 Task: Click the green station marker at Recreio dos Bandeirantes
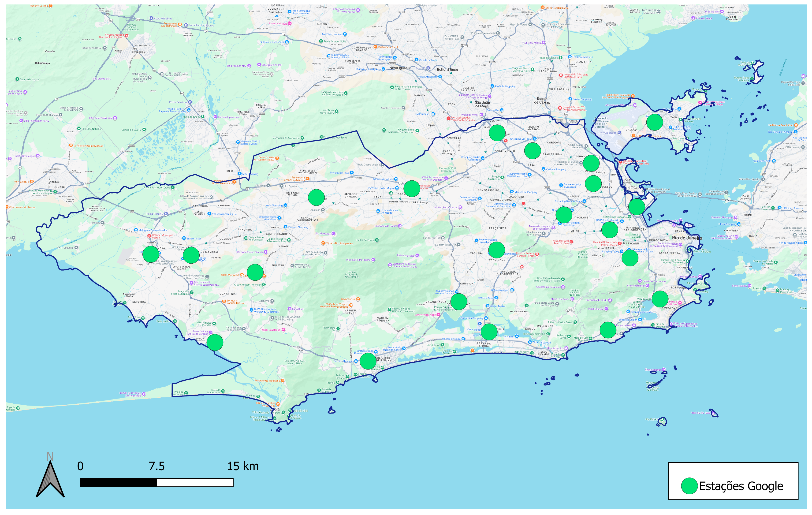coord(368,361)
